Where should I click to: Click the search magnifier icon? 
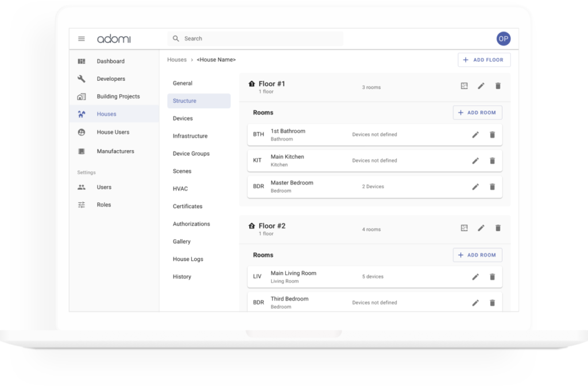[176, 38]
